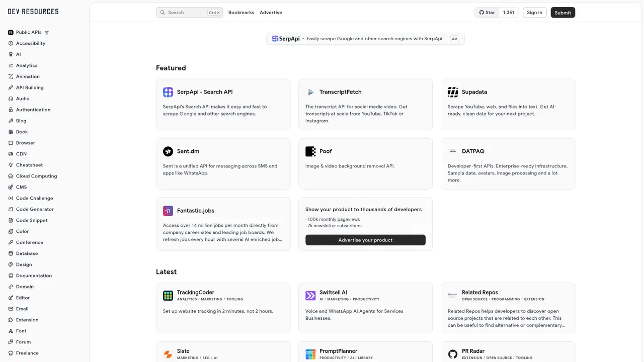This screenshot has height=362, width=644.
Task: Click the Swiftsell AI logo icon
Action: (x=310, y=296)
